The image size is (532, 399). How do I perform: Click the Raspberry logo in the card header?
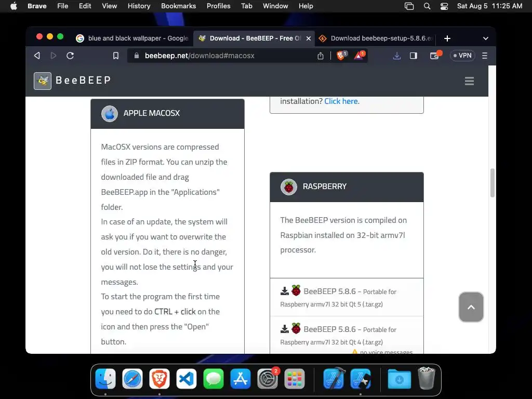289,187
